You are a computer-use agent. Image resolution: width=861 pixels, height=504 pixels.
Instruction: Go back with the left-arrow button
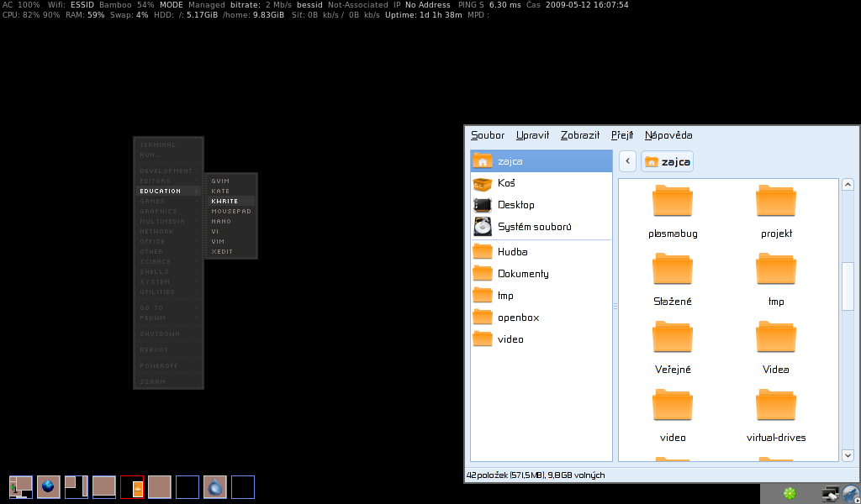click(x=627, y=161)
